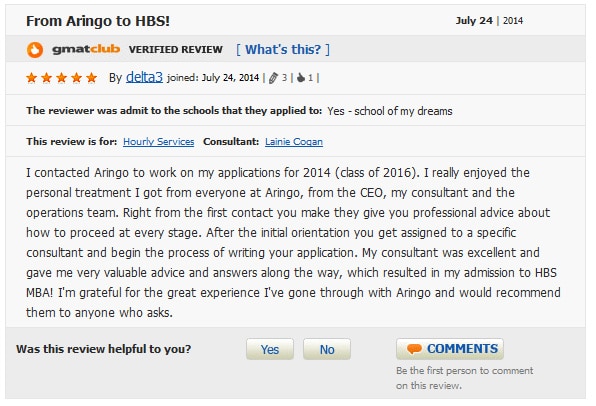
Task: Click the third orange rating star
Action: coord(62,78)
